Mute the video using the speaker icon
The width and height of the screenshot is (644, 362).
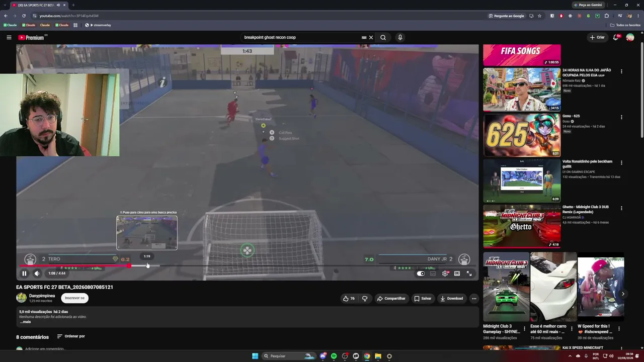pos(37,274)
